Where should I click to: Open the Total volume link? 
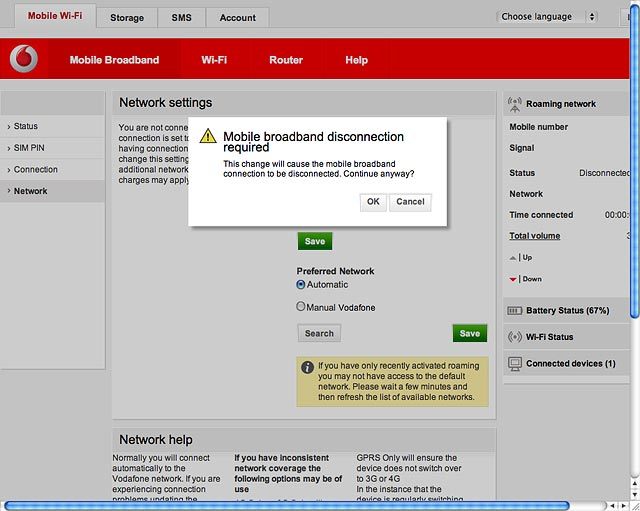tap(534, 236)
